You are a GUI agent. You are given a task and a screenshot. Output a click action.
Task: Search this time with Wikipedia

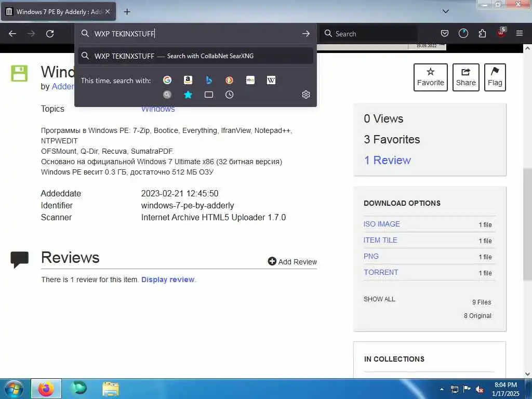click(271, 80)
